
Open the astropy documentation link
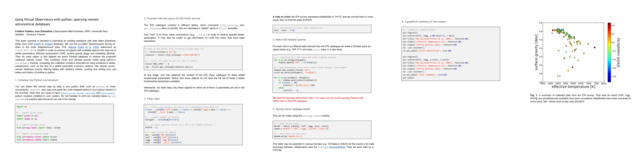point(337,147)
